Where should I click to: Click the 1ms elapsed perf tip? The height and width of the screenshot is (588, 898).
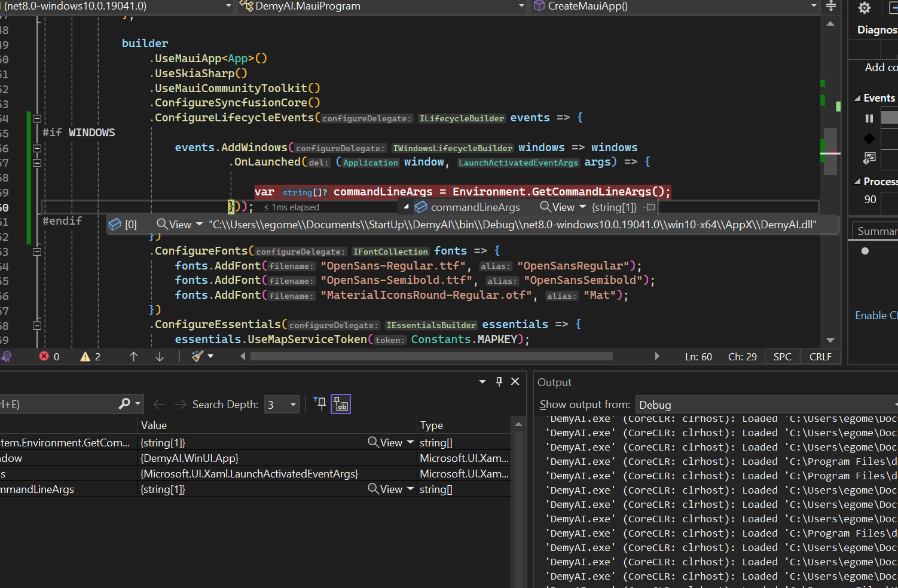click(x=291, y=207)
